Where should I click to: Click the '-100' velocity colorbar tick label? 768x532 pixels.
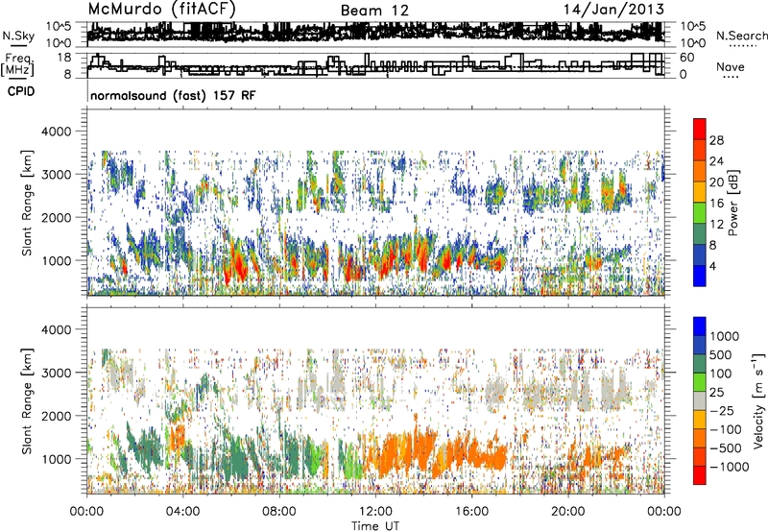pos(726,429)
